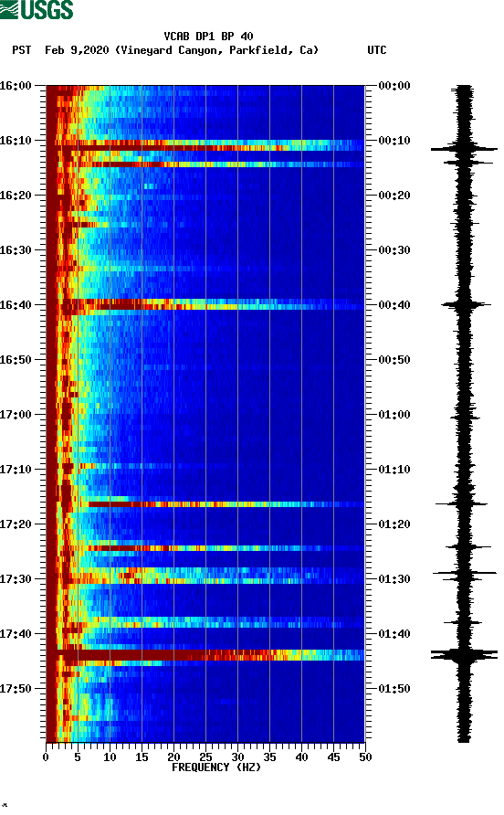This screenshot has width=504, height=815.
Task: Click the 30 Hz frequency tick label
Action: pos(237,757)
